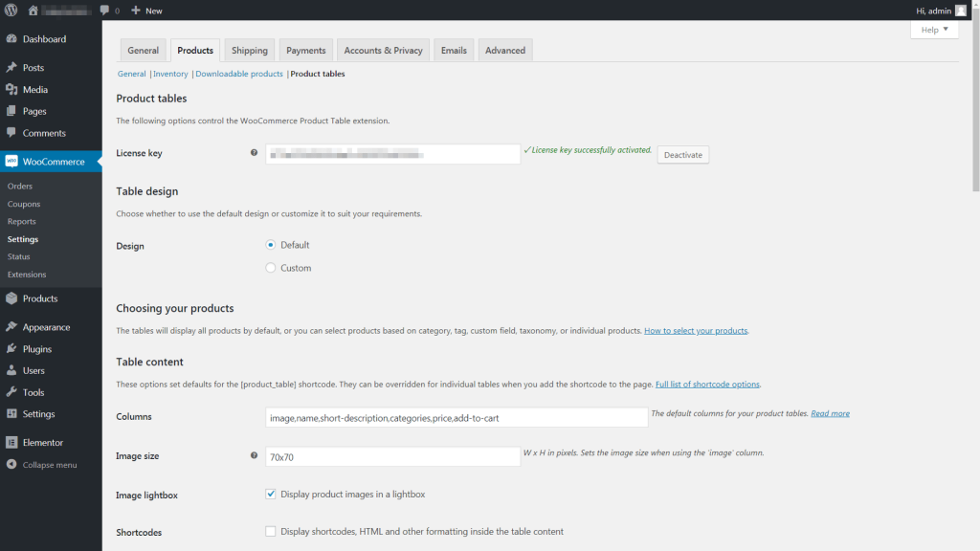
Task: Click the WordPress logo in admin bar
Action: coord(11,11)
